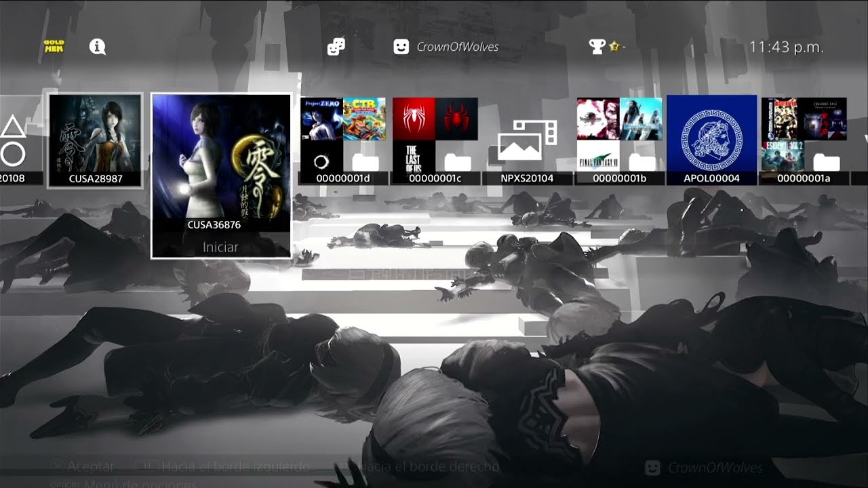
Task: Click the CrownOfWolves name in the bottom bar
Action: pyautogui.click(x=715, y=468)
